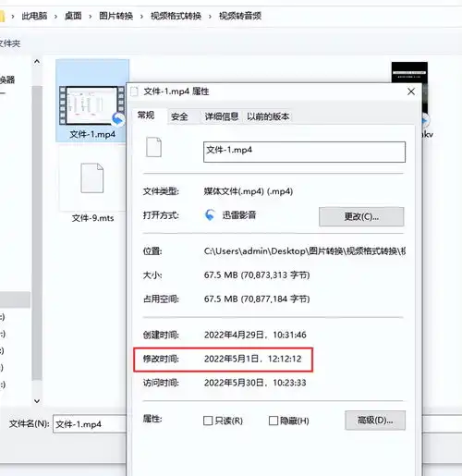The image size is (462, 476).
Task: Click the 文件-9.mts file name label
Action: click(x=92, y=218)
